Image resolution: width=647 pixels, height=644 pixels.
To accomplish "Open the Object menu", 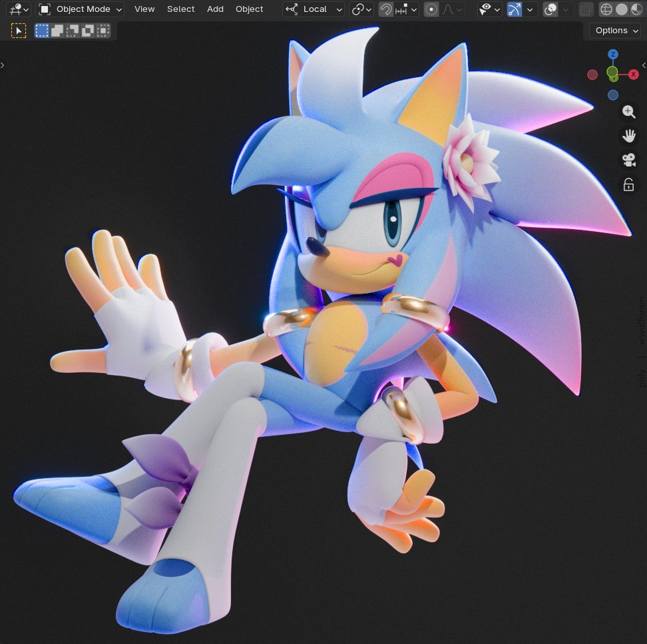I will coord(249,9).
